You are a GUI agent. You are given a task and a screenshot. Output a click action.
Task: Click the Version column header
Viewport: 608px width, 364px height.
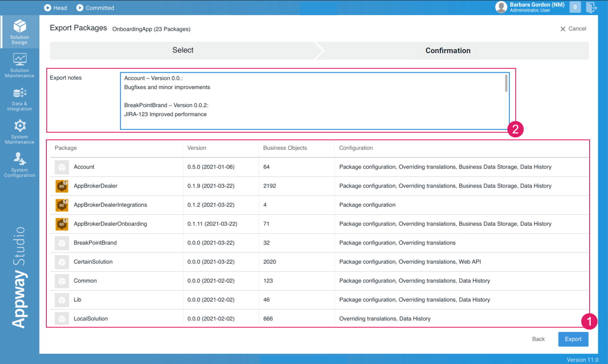pyautogui.click(x=197, y=148)
